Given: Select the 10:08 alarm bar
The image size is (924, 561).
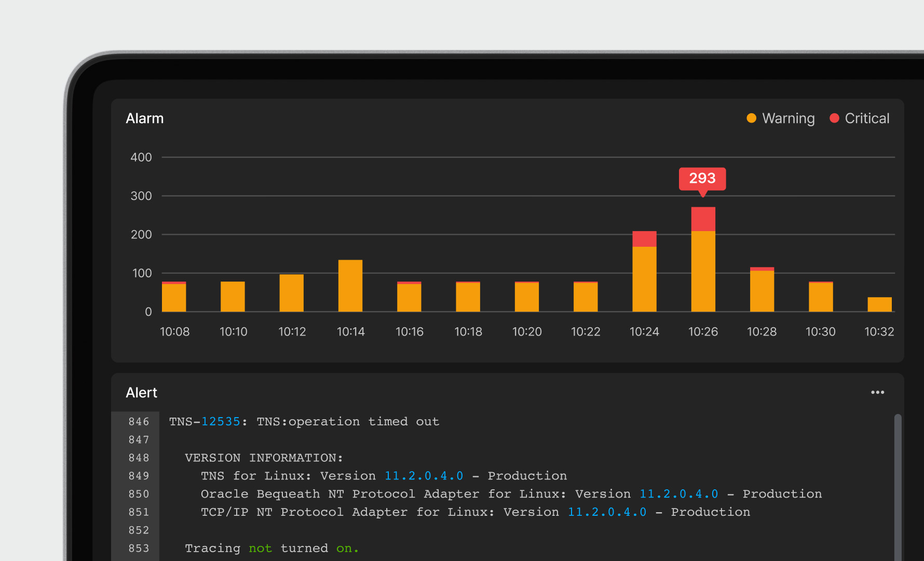Looking at the screenshot, I should pos(174,297).
